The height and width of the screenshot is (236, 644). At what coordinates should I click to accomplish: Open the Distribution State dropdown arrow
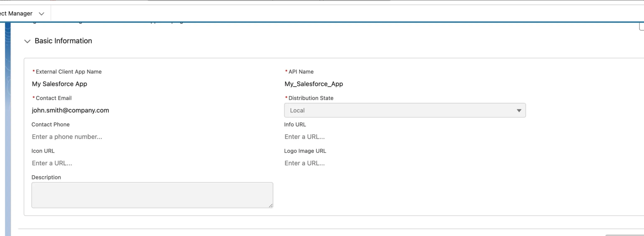tap(519, 110)
